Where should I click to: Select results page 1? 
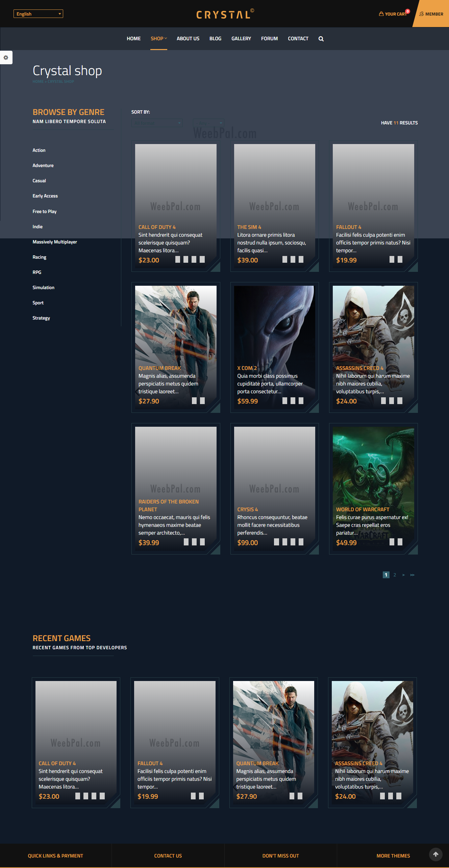(386, 575)
